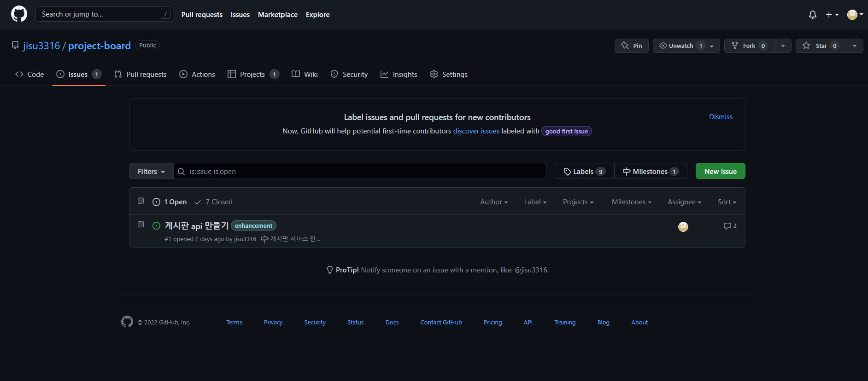868x381 pixels.
Task: Expand the Label filter dropdown
Action: coord(535,202)
